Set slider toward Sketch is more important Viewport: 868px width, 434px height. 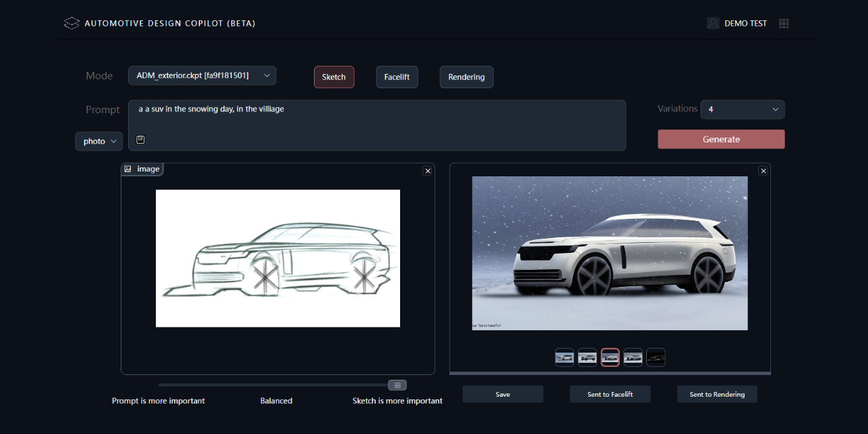click(x=397, y=401)
